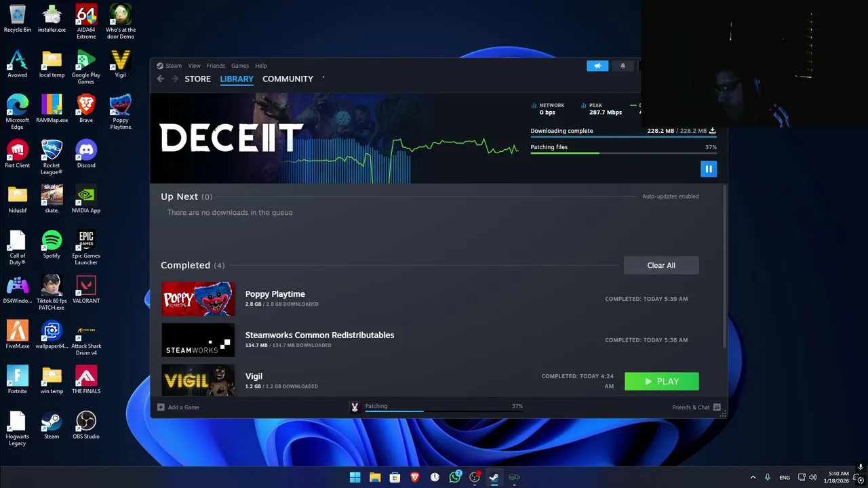Click the Patching progress bar in status bar
Image resolution: width=868 pixels, height=488 pixels.
pos(444,411)
